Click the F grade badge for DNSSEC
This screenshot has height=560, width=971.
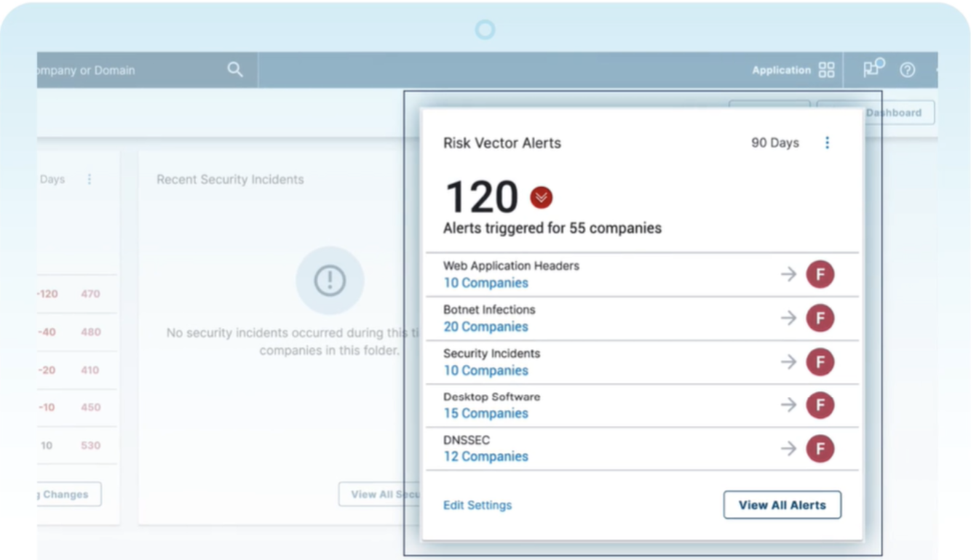point(820,449)
